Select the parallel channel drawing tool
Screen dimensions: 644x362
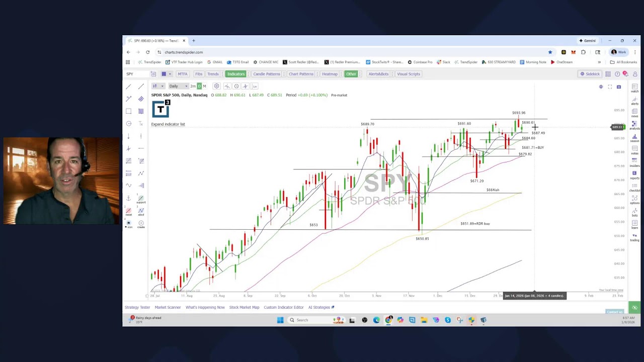pos(141,99)
